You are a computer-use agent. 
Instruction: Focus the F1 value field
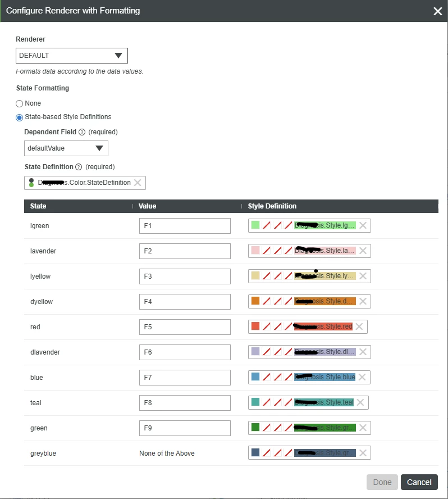click(x=185, y=226)
